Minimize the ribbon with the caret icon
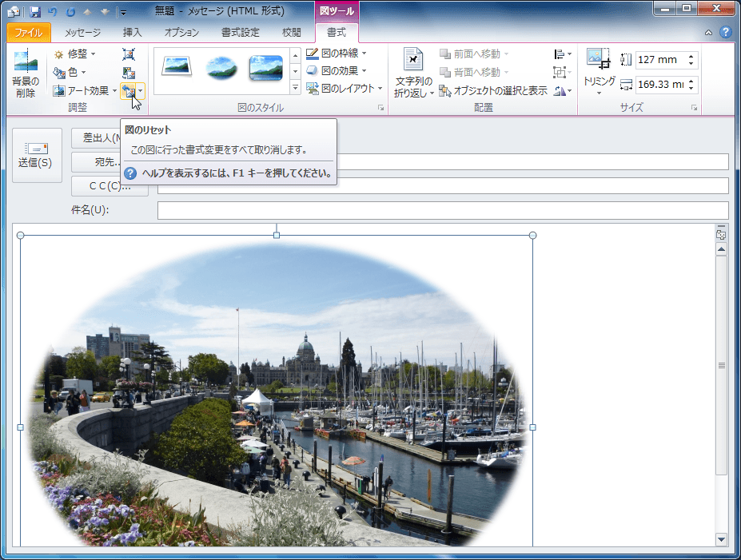741x560 pixels. 708,33
